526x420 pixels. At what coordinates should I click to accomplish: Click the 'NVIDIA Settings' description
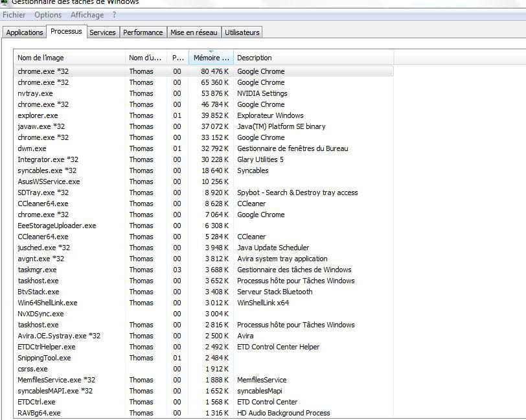262,93
